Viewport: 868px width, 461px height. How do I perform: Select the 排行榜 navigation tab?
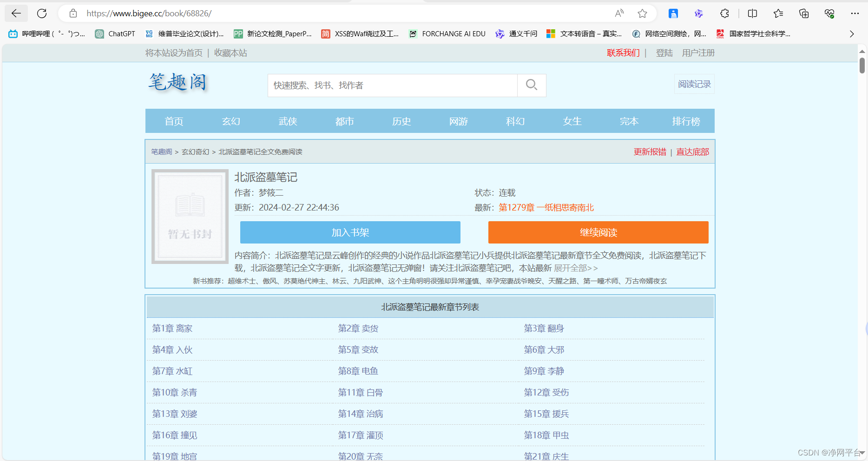pyautogui.click(x=686, y=121)
